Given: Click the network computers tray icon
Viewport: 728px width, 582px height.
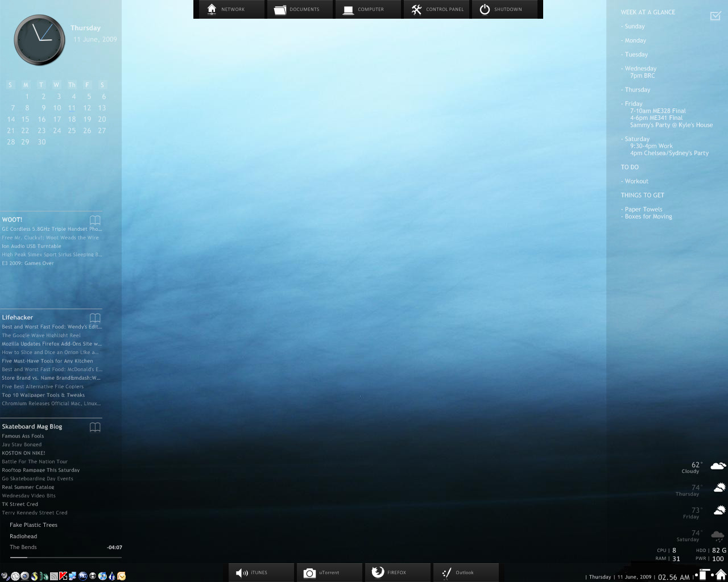Looking at the screenshot, I should [72, 576].
